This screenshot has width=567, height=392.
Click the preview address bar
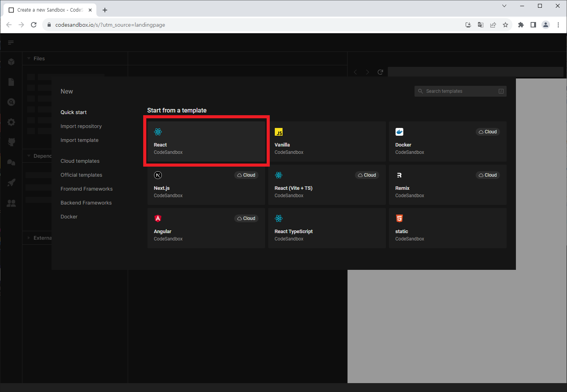(x=476, y=72)
